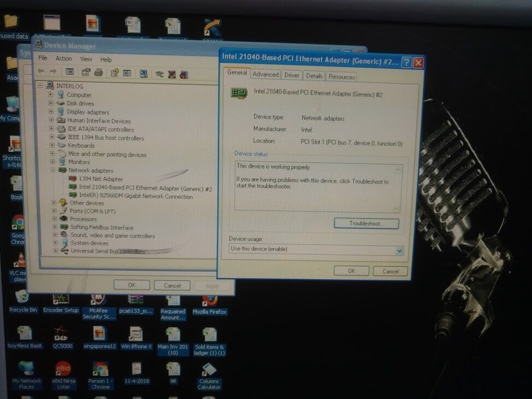The image size is (532, 399).
Task: Select the Softing Fieldbus Interface tree item
Action: pyautogui.click(x=102, y=227)
